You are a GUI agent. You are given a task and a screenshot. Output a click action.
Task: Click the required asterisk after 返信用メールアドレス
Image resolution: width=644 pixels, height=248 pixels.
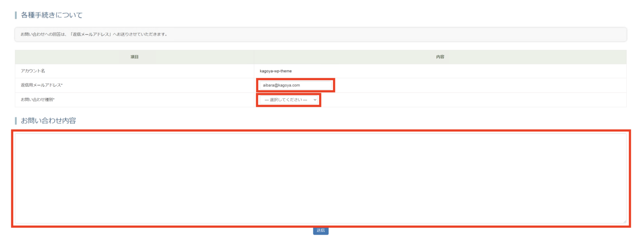62,85
